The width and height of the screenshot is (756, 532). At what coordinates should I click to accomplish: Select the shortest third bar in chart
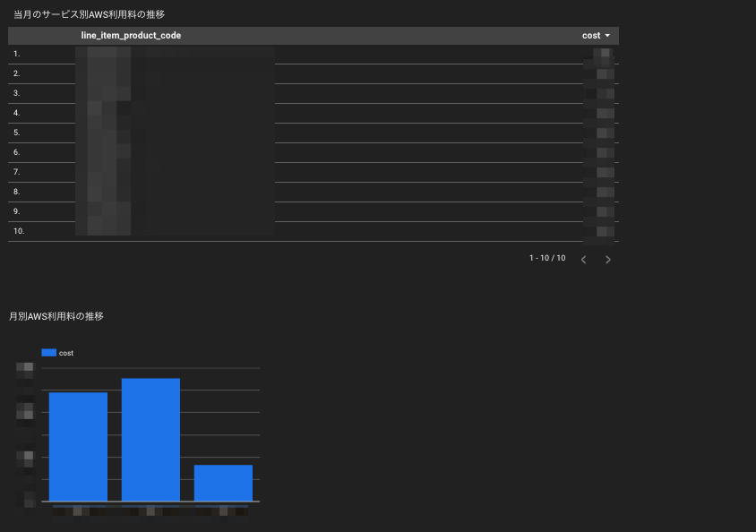click(x=223, y=484)
